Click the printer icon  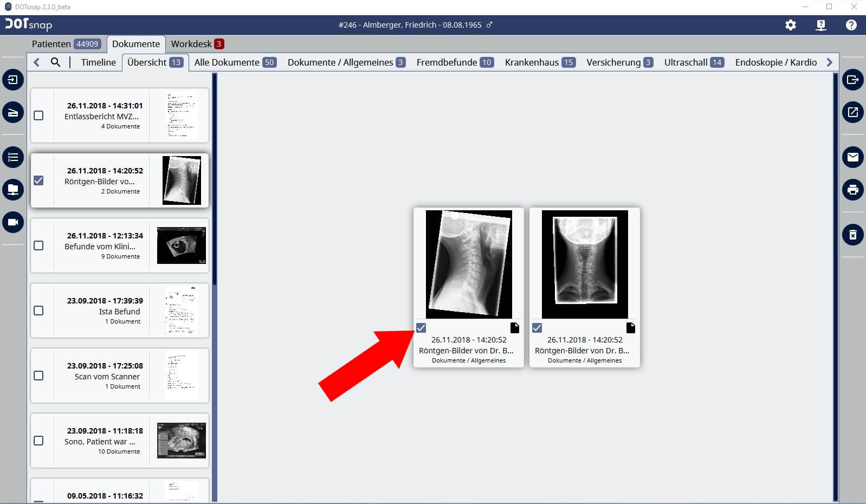tap(852, 190)
